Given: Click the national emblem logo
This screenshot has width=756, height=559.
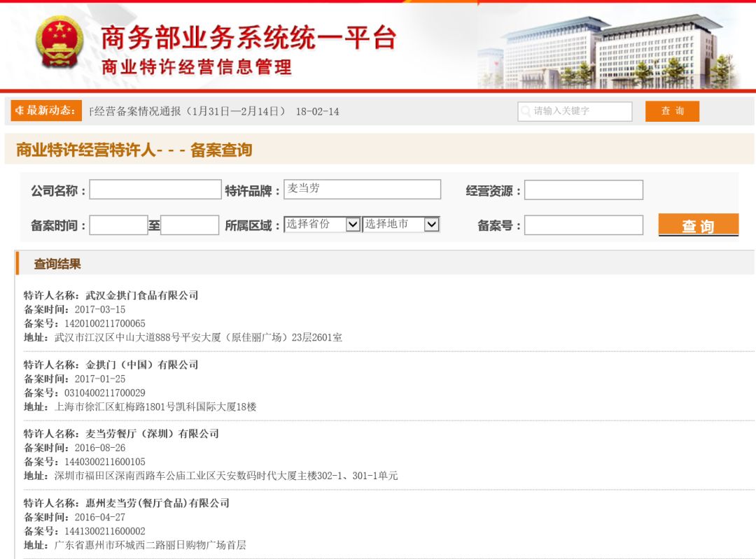Looking at the screenshot, I should [x=59, y=43].
